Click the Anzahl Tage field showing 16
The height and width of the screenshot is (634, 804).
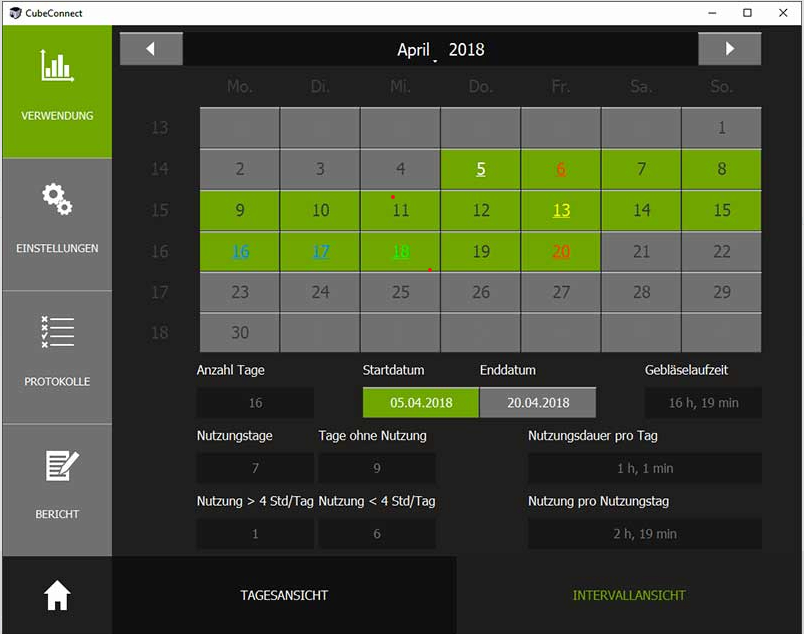click(255, 403)
